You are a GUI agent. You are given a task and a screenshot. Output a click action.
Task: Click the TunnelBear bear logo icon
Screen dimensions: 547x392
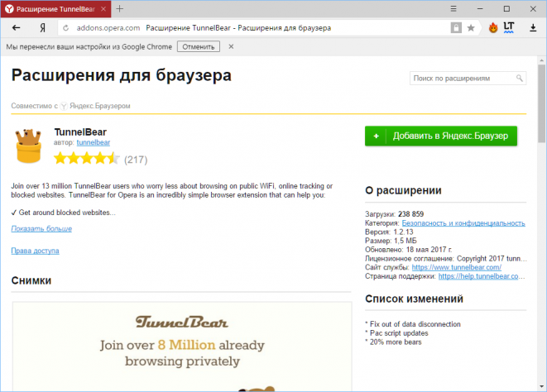[28, 146]
